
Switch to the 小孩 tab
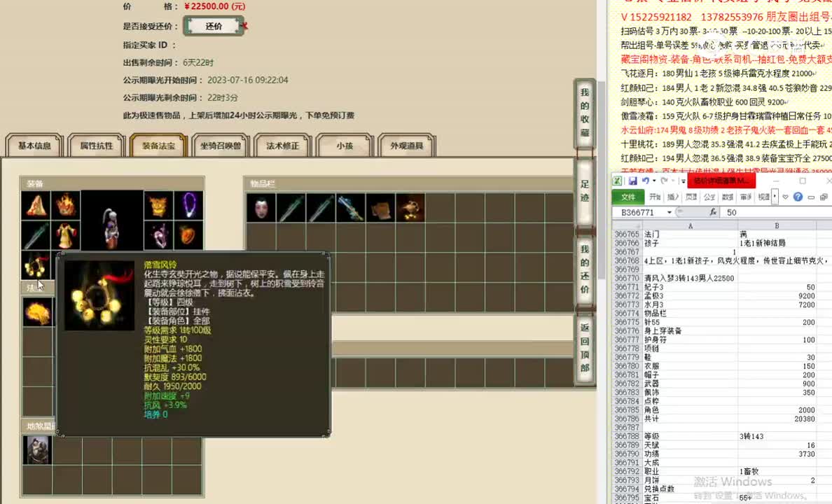point(345,146)
